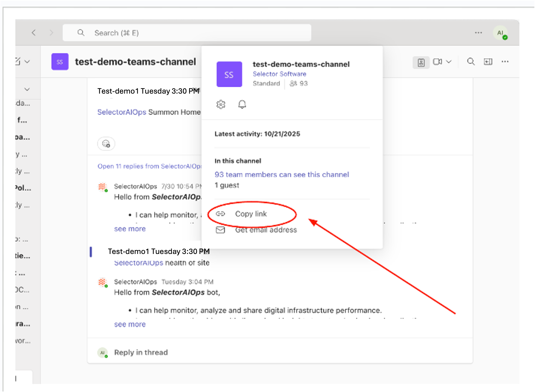Click the Reply in thread box

pyautogui.click(x=280, y=352)
